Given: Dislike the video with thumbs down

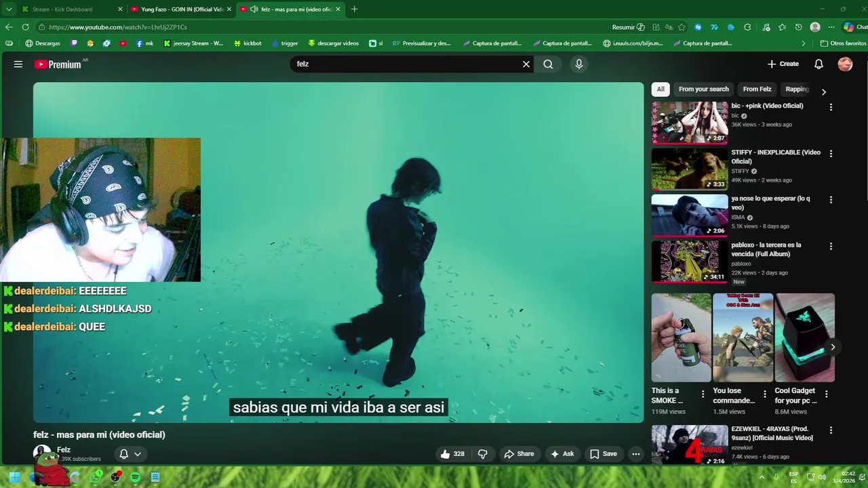Looking at the screenshot, I should tap(483, 454).
